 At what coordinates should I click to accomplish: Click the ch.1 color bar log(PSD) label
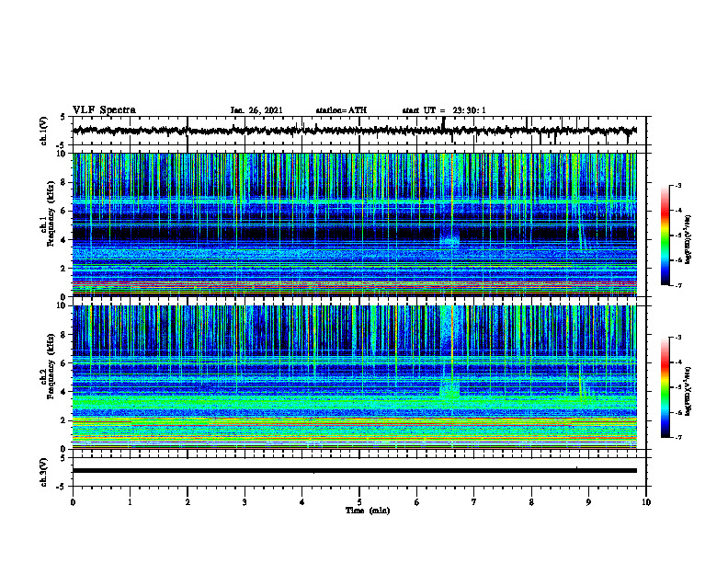[x=688, y=239]
